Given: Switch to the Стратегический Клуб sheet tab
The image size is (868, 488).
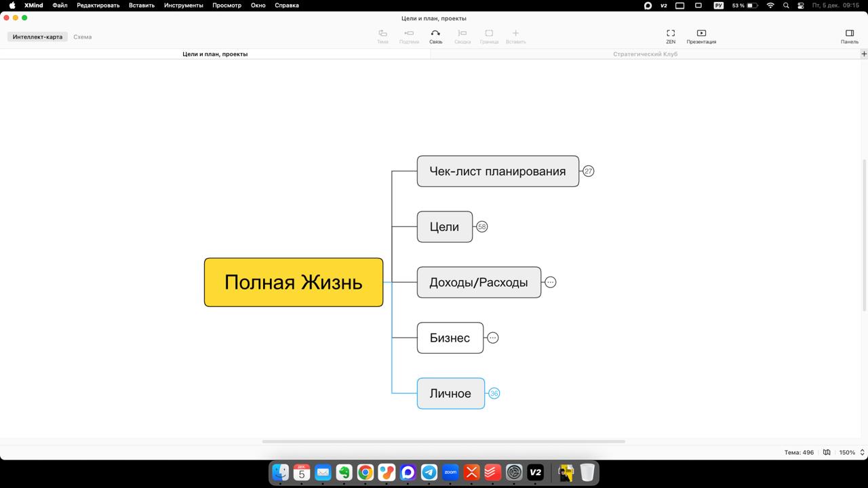Looking at the screenshot, I should coord(645,54).
